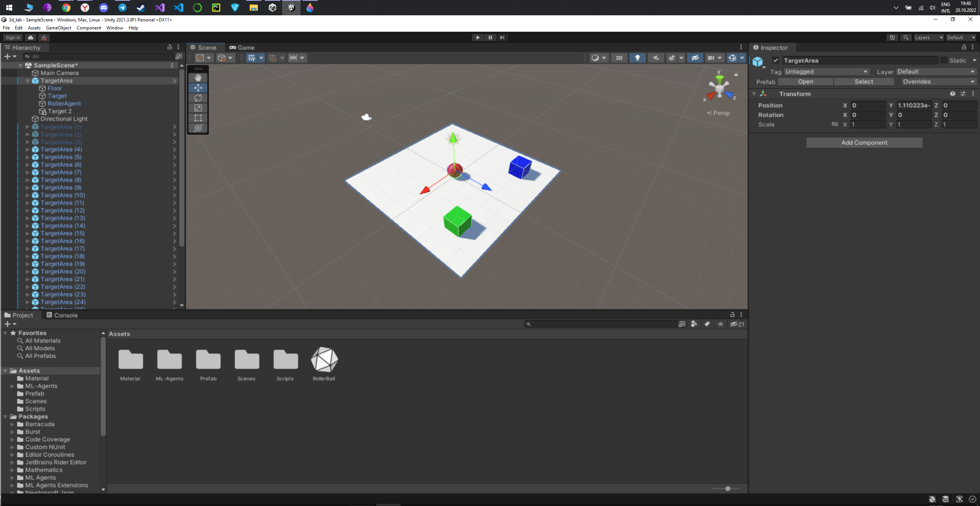The height and width of the screenshot is (506, 980).
Task: Click the prefab Open button
Action: (x=805, y=82)
